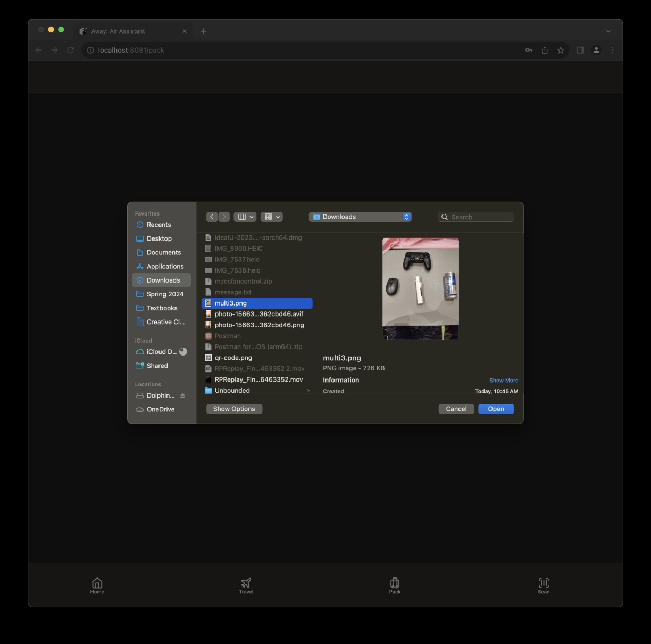Open new browser tab

click(x=203, y=31)
